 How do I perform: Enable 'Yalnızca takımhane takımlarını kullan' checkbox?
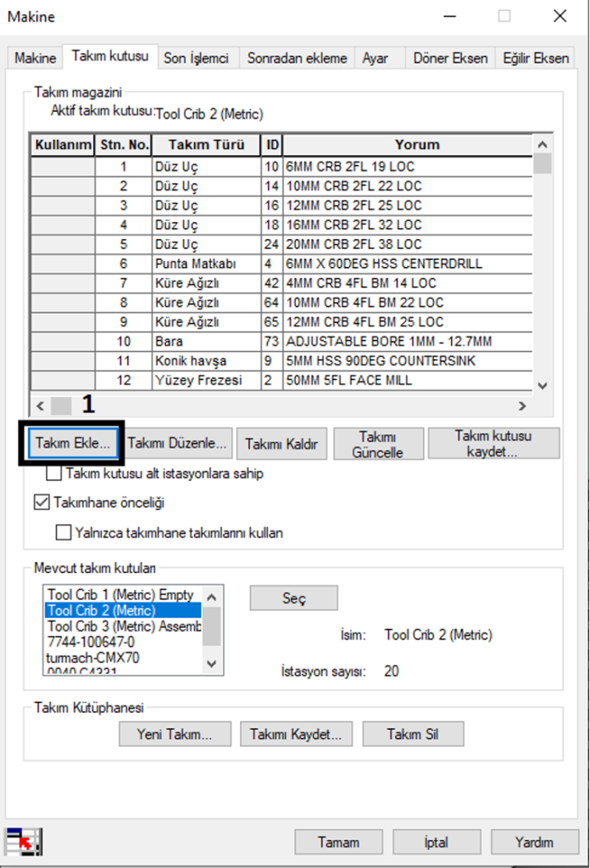tap(64, 533)
